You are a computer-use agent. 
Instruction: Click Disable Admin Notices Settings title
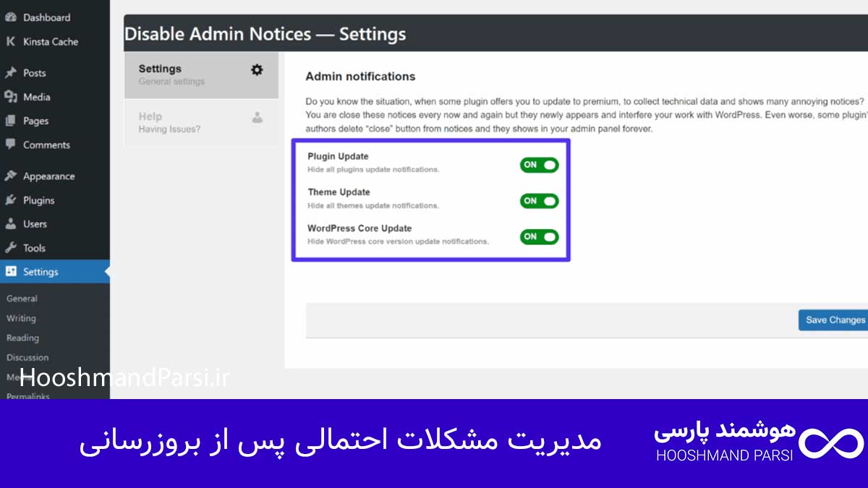(265, 34)
